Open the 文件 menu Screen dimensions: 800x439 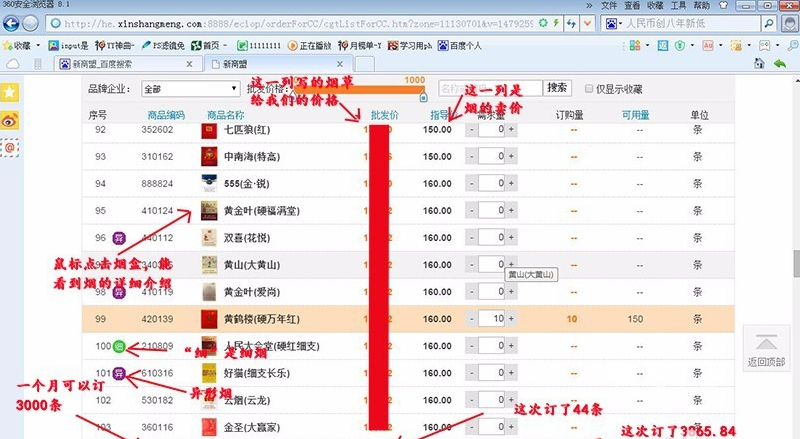[x=609, y=6]
